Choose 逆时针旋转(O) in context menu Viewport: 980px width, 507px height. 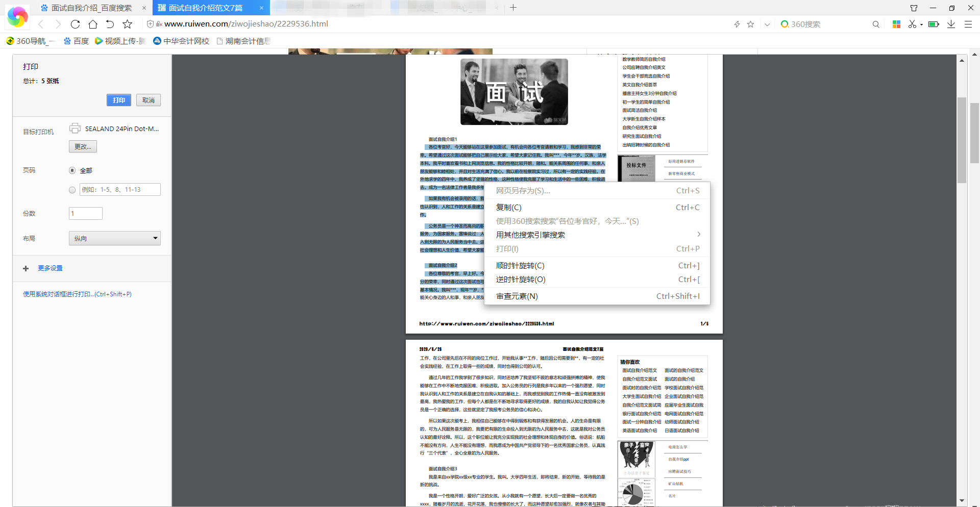(597, 279)
